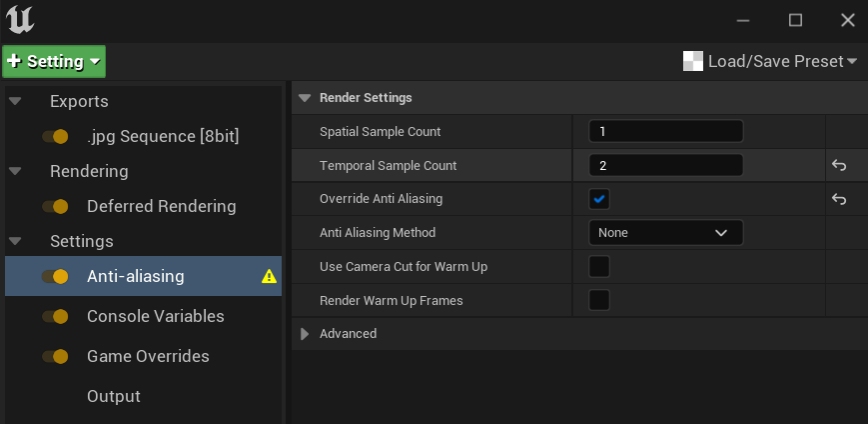Reset Temporal Sample Count to default
The height and width of the screenshot is (424, 868).
(x=839, y=166)
